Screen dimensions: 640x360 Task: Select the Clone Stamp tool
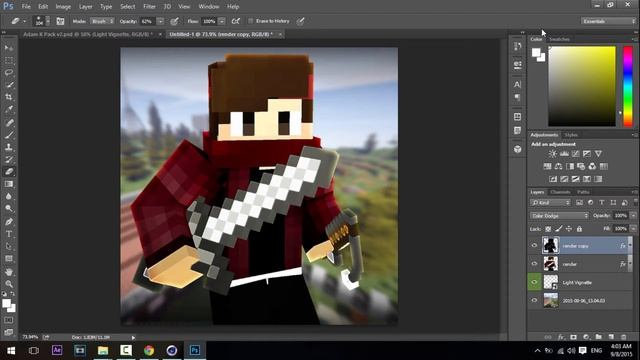[x=9, y=147]
